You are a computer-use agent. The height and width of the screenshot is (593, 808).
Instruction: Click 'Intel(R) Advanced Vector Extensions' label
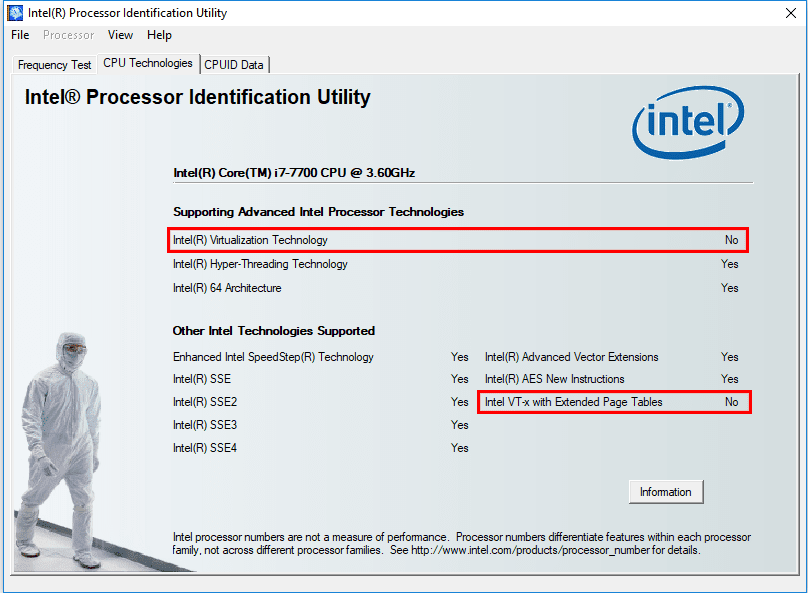pyautogui.click(x=571, y=357)
